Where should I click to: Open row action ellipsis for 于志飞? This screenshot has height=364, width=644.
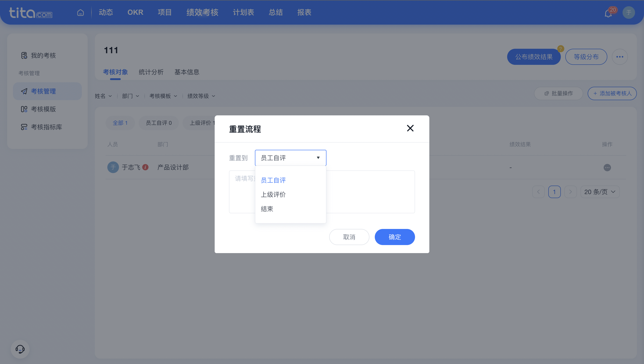pyautogui.click(x=607, y=167)
